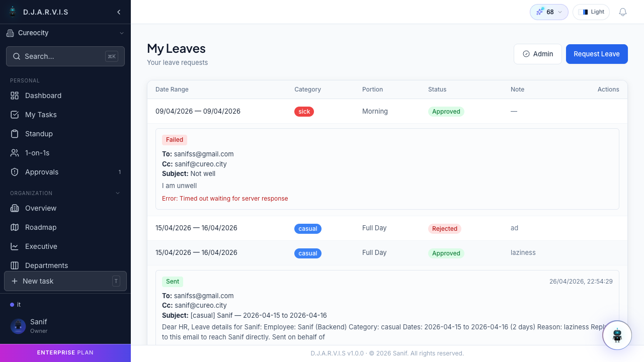
Task: Open the Dashboard page
Action: pyautogui.click(x=65, y=96)
